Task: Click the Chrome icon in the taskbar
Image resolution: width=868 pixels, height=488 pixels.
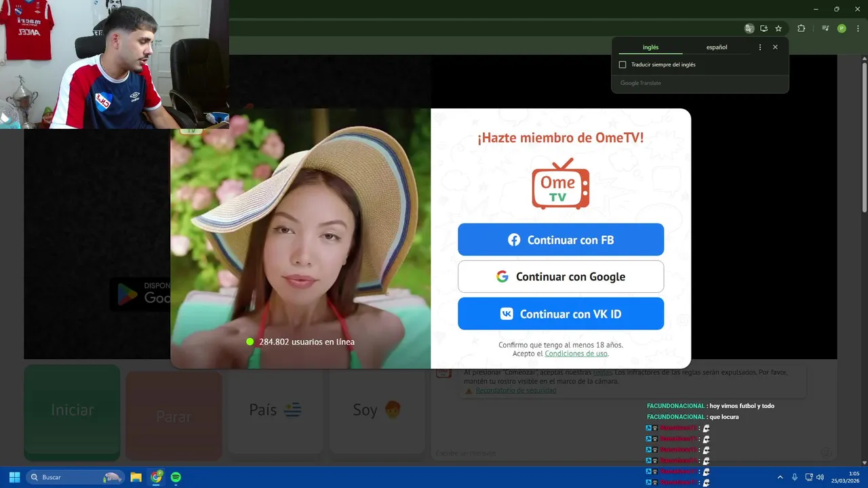Action: pyautogui.click(x=157, y=477)
